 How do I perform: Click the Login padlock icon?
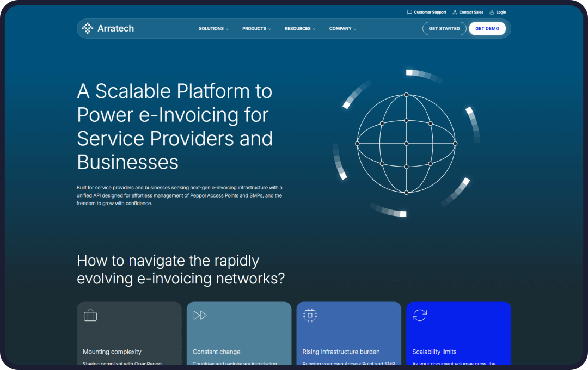click(492, 12)
